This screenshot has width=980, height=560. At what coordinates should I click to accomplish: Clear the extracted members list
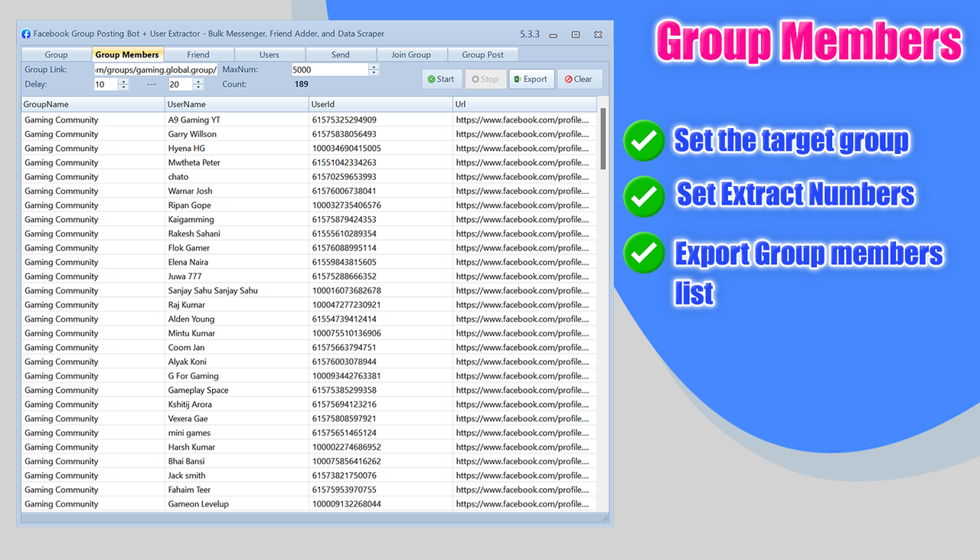580,79
